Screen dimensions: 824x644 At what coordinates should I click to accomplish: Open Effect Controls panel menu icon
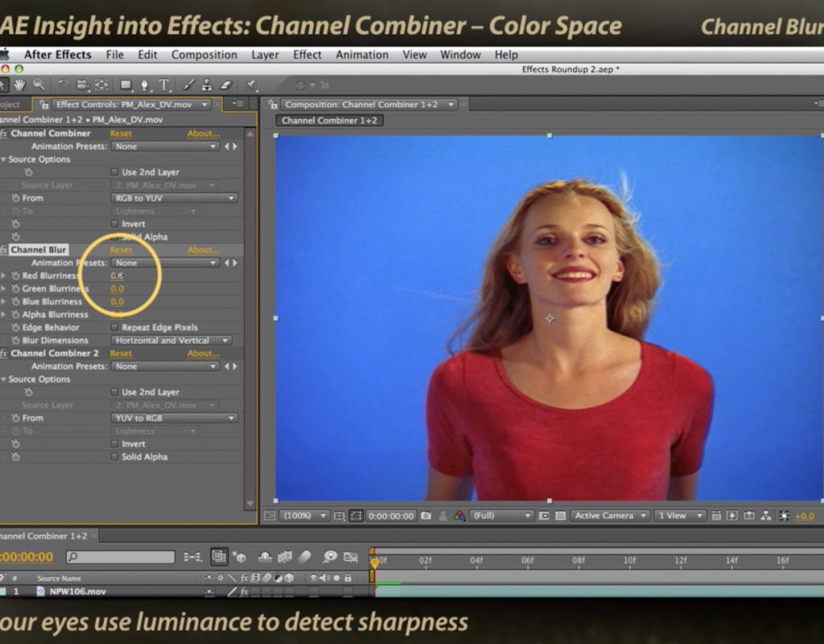pos(237,104)
